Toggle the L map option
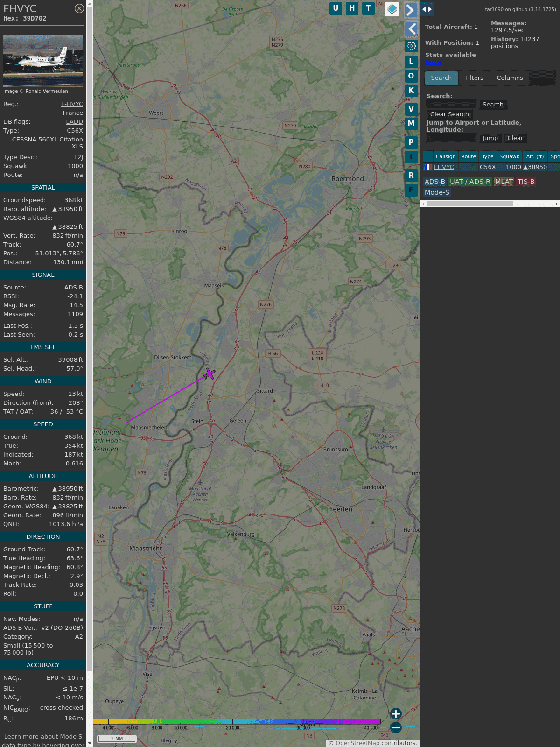 pos(411,62)
